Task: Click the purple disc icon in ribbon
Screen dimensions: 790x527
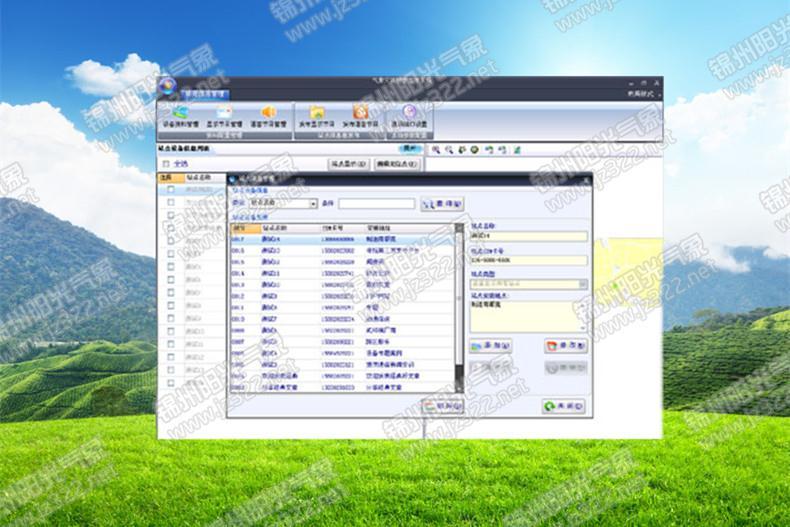Action: (x=408, y=112)
